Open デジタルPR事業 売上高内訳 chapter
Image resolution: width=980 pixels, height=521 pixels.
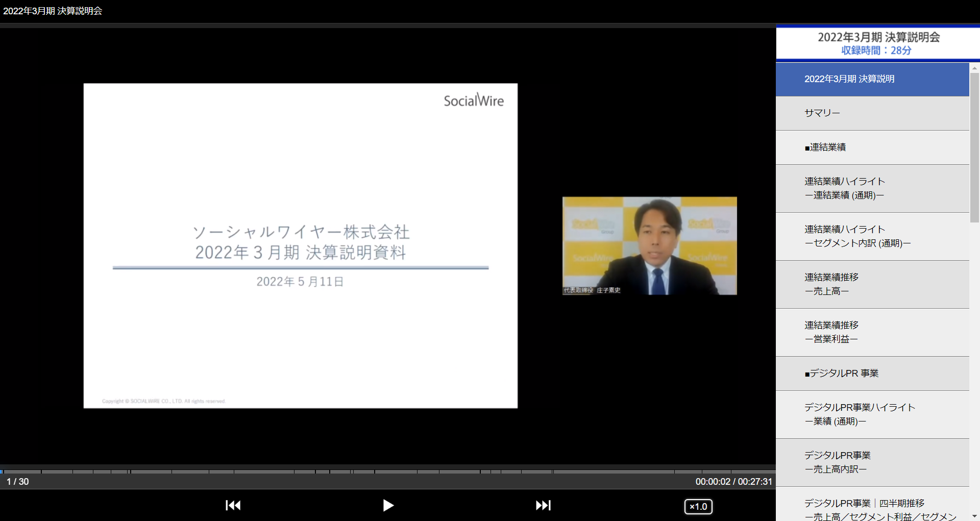[872, 462]
